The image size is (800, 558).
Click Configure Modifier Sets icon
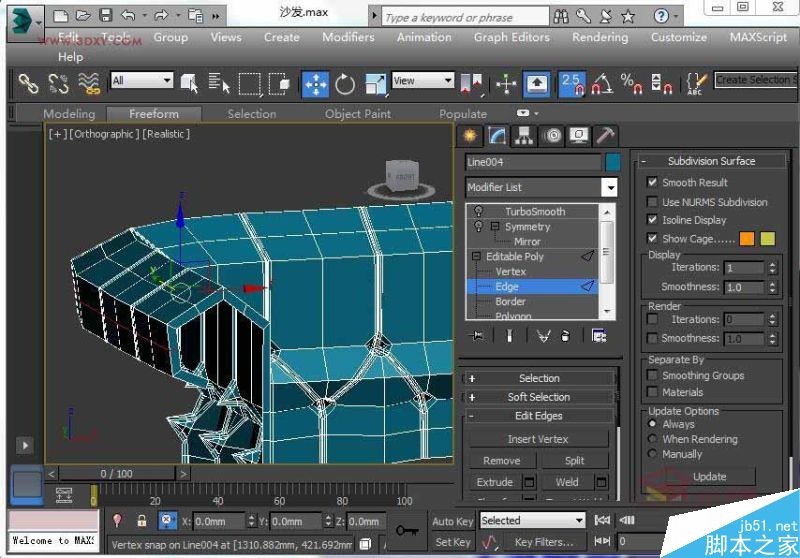tap(599, 336)
